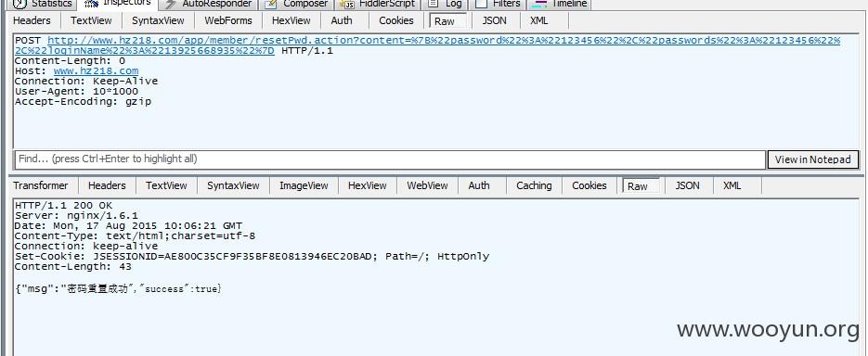The width and height of the screenshot is (868, 356).
Task: Click the JSON response body with success:true
Action: (119, 288)
